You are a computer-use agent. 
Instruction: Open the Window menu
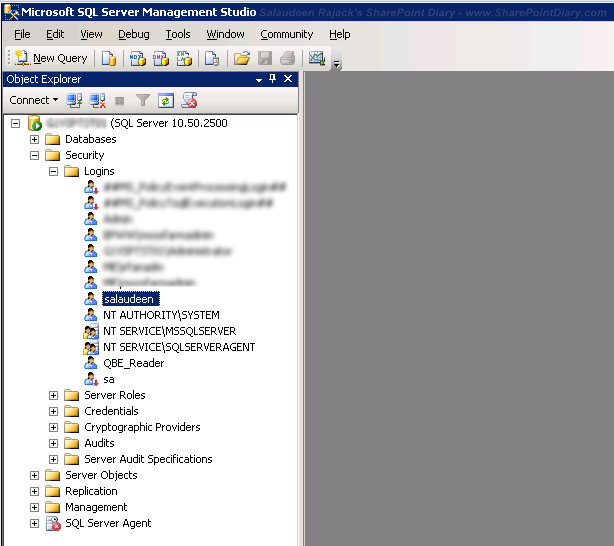[226, 34]
